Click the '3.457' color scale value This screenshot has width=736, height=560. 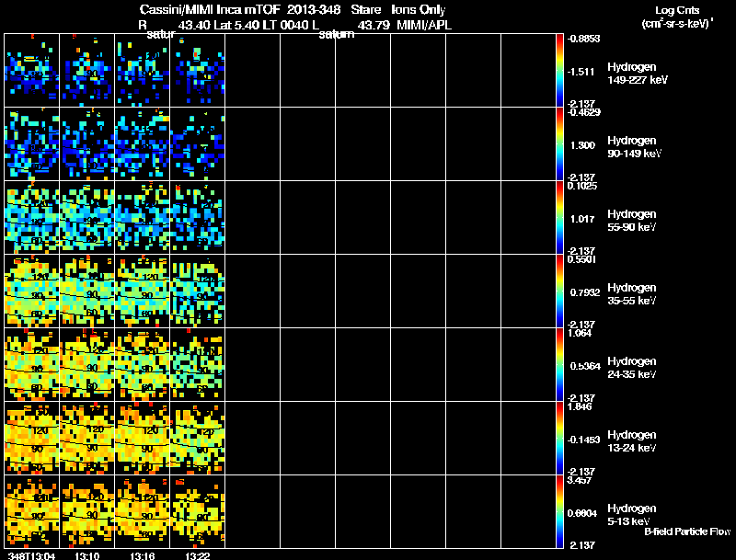[580, 480]
